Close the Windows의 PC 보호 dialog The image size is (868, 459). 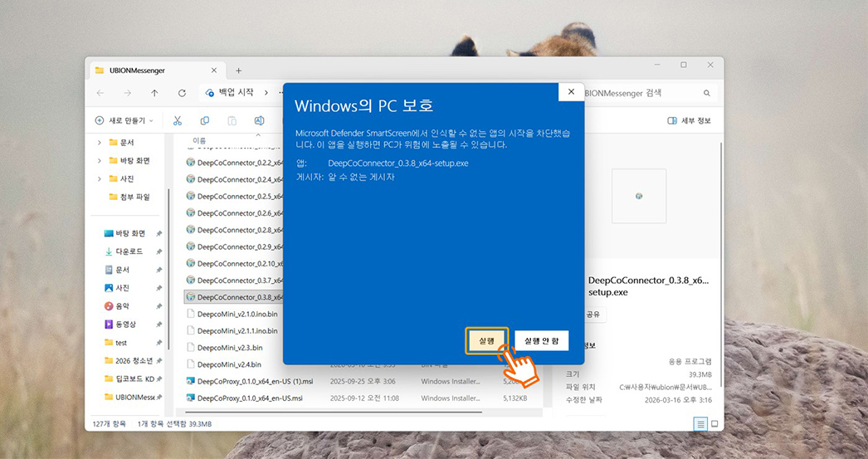571,92
